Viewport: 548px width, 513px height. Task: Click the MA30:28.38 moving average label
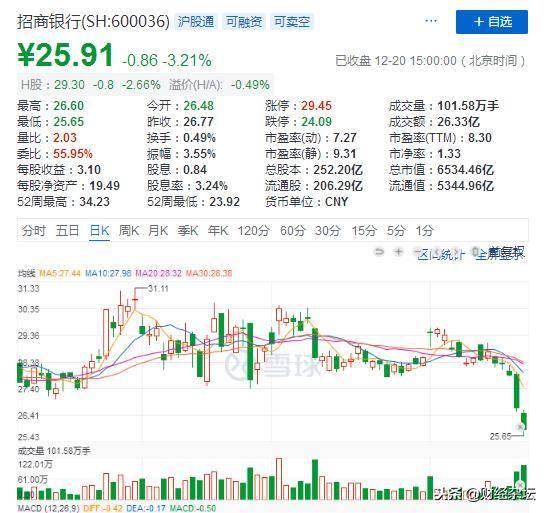[209, 273]
